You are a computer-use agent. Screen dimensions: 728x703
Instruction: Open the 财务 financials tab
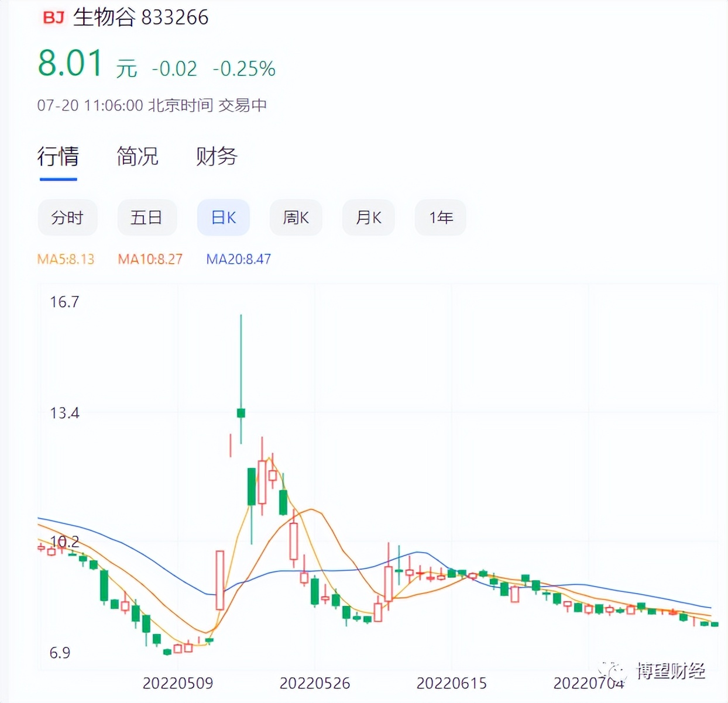(x=215, y=156)
